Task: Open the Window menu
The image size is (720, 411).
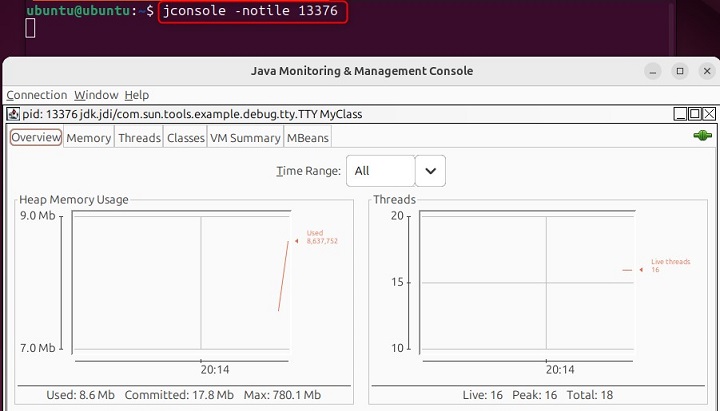Action: (96, 95)
